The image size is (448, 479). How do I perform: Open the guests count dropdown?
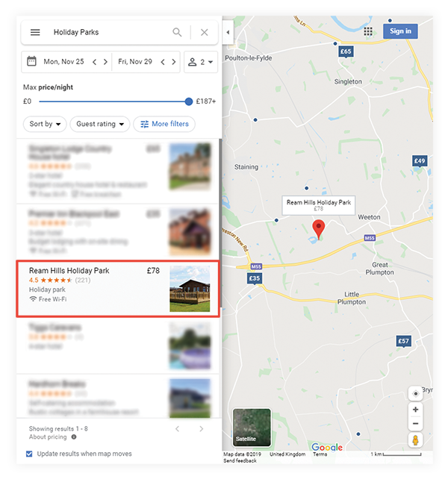point(201,62)
